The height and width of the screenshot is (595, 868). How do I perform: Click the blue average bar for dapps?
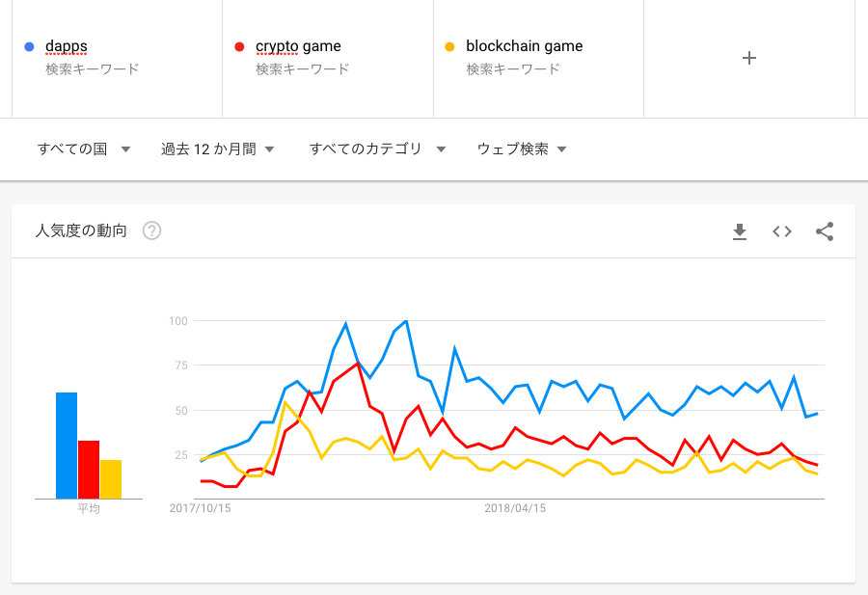pos(67,446)
